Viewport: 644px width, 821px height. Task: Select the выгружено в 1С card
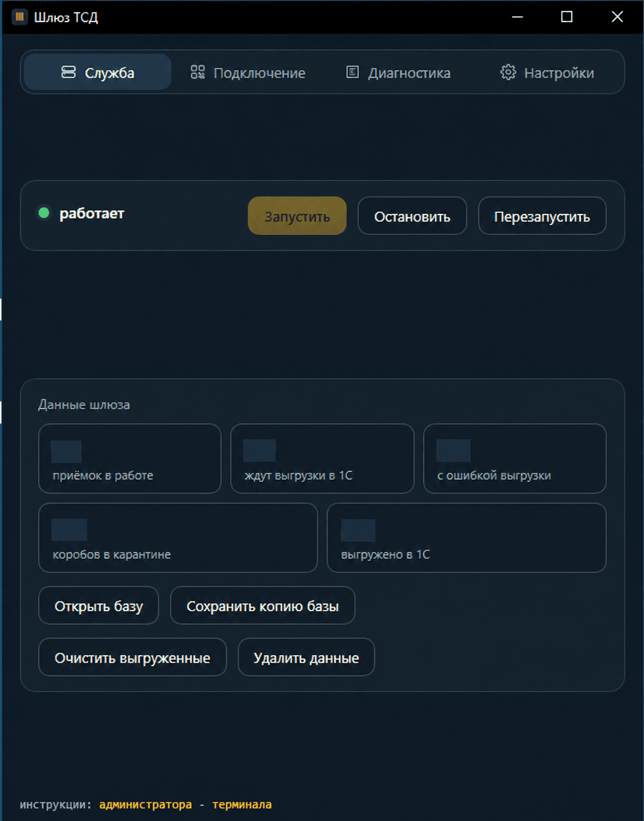(x=467, y=537)
